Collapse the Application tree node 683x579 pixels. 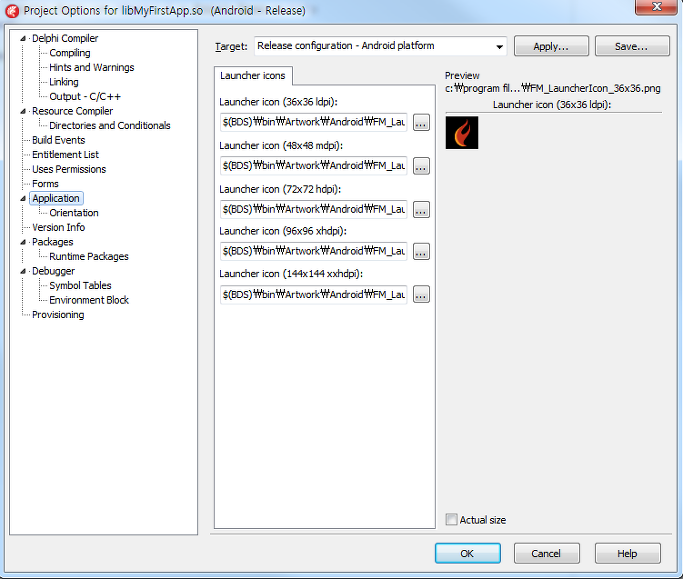23,199
